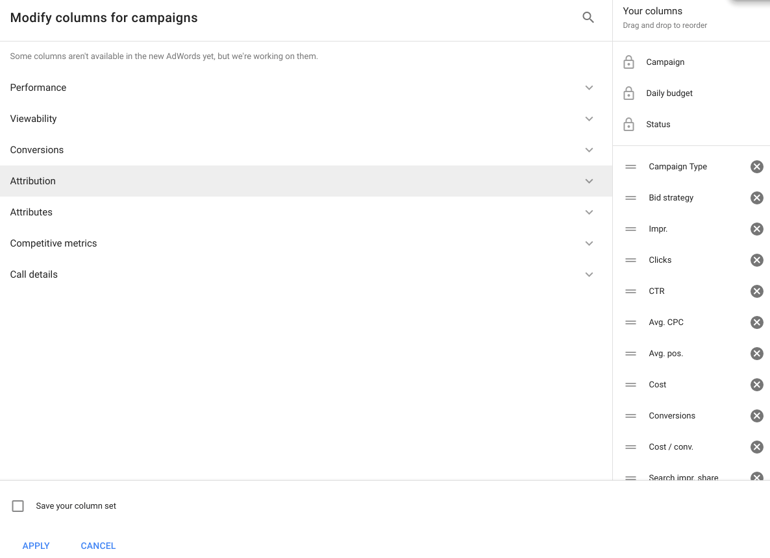Click the drag handle for Cost
Screen dimensions: 770x558
point(631,385)
